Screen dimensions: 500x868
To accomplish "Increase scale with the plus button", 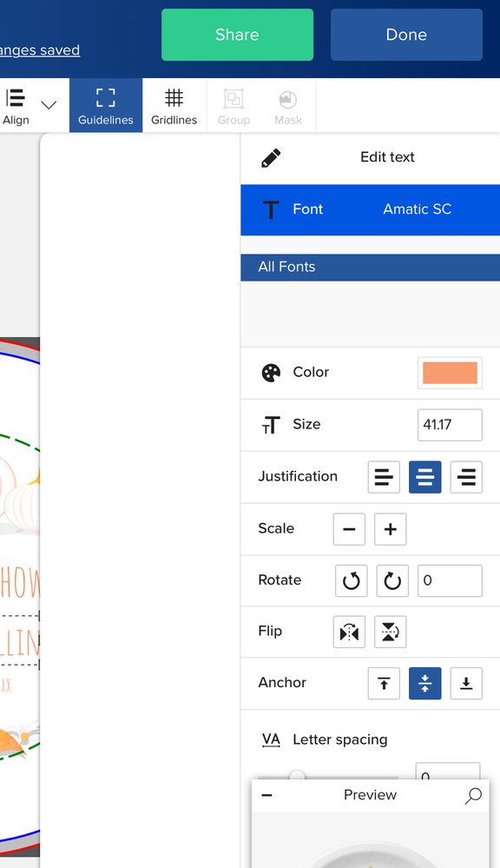I will [390, 529].
